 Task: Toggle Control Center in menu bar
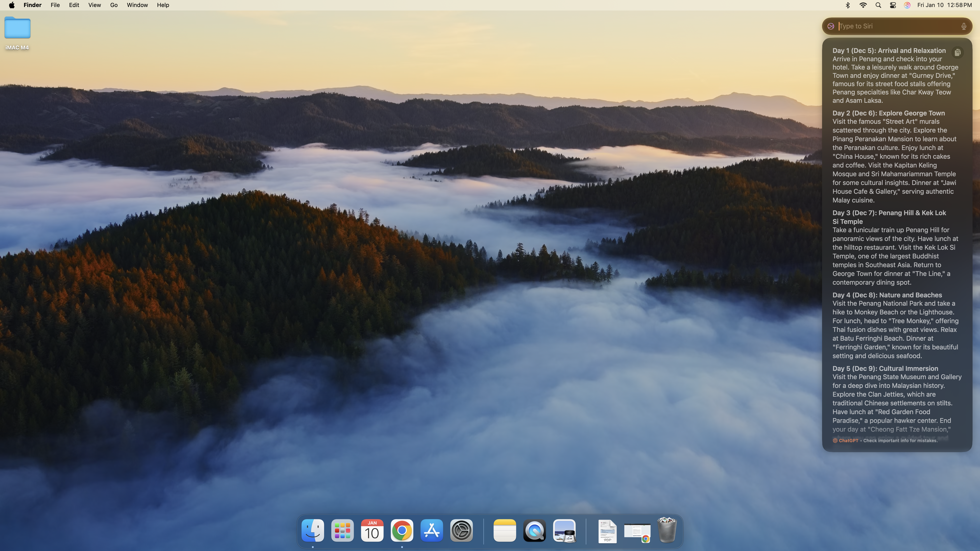click(x=892, y=5)
